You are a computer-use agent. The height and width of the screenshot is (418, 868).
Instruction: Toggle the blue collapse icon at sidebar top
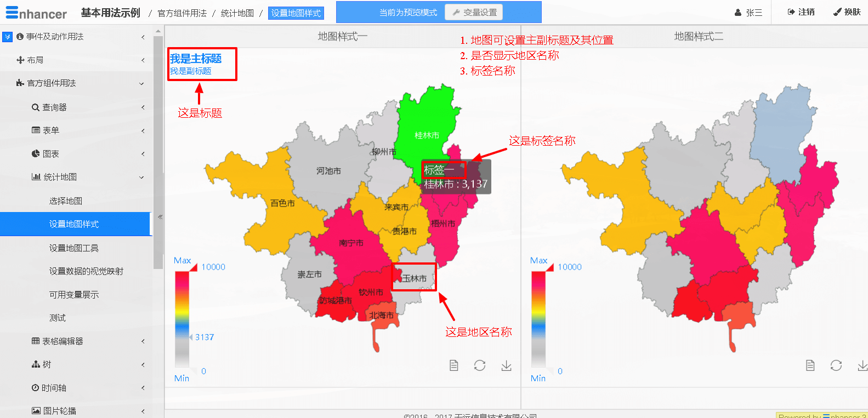[x=7, y=37]
